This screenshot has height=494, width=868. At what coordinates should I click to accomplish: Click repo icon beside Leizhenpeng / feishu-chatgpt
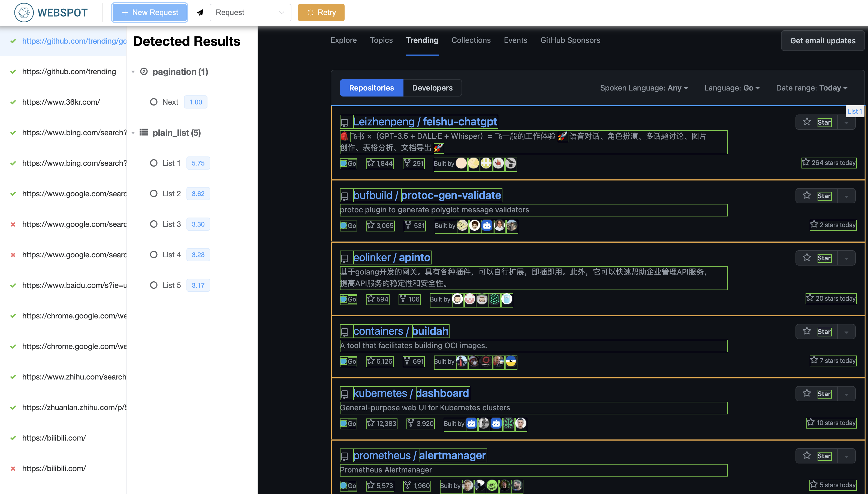(x=344, y=122)
